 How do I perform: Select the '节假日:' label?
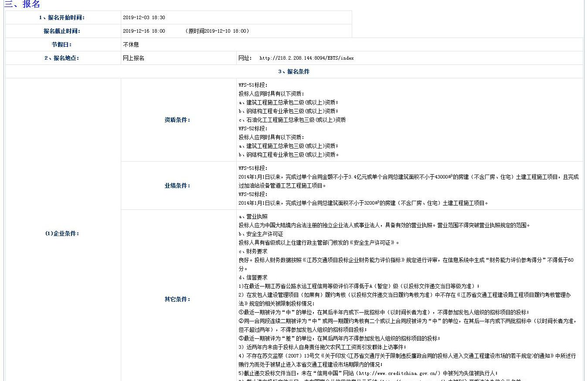click(x=62, y=44)
